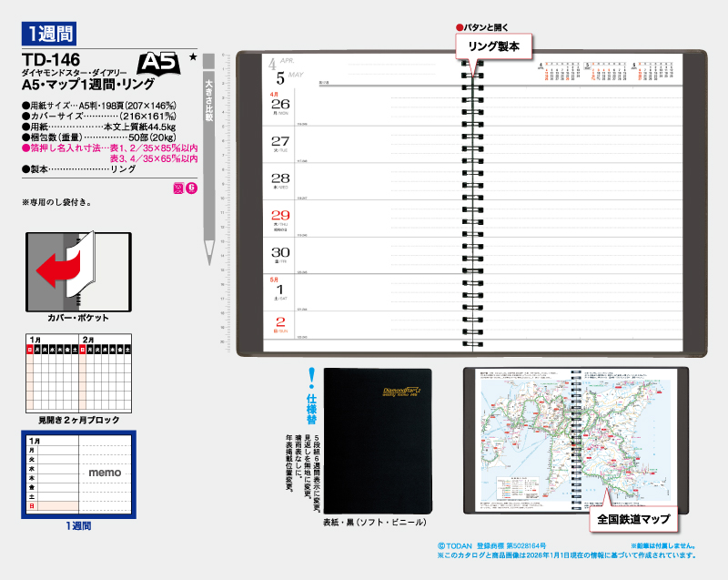Open the black soft vinyl cover image
728x580 pixels.
(378, 442)
